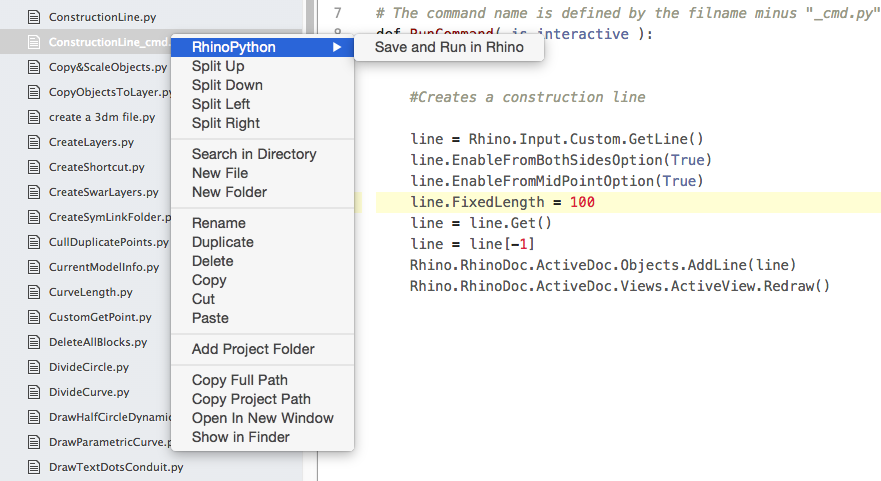The image size is (881, 481).
Task: Open CustomGetPoint.py file
Action: pos(100,317)
